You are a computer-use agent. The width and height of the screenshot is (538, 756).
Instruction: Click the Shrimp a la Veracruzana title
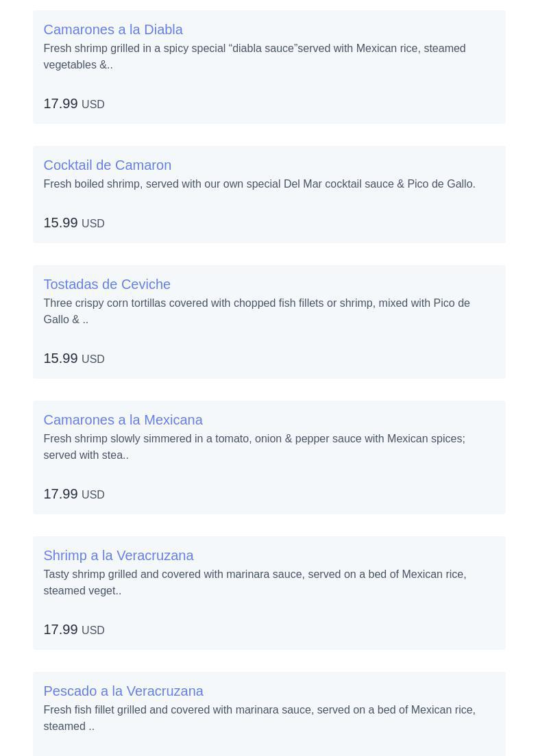[118, 555]
